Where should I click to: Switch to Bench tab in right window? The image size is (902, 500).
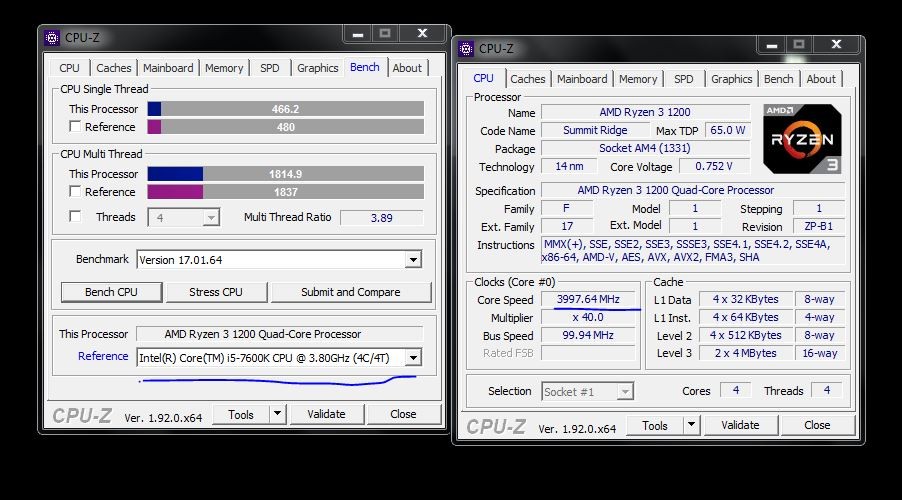pyautogui.click(x=778, y=79)
